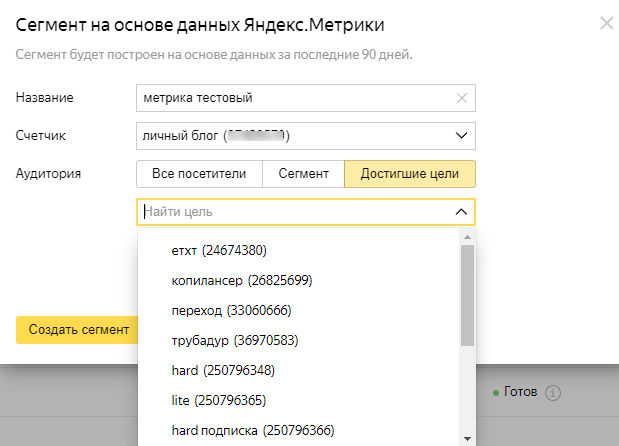Select the hard (250796348) goal
619x446 pixels.
(x=223, y=370)
